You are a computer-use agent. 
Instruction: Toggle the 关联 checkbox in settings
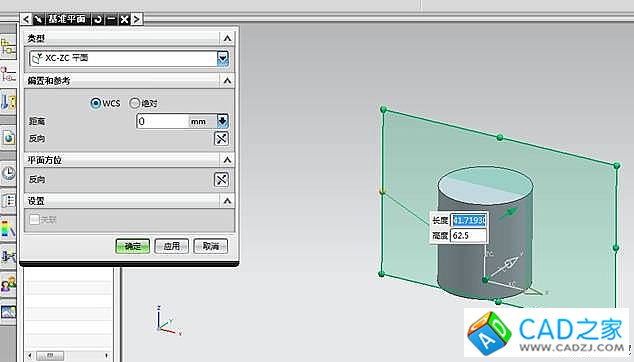tap(34, 220)
